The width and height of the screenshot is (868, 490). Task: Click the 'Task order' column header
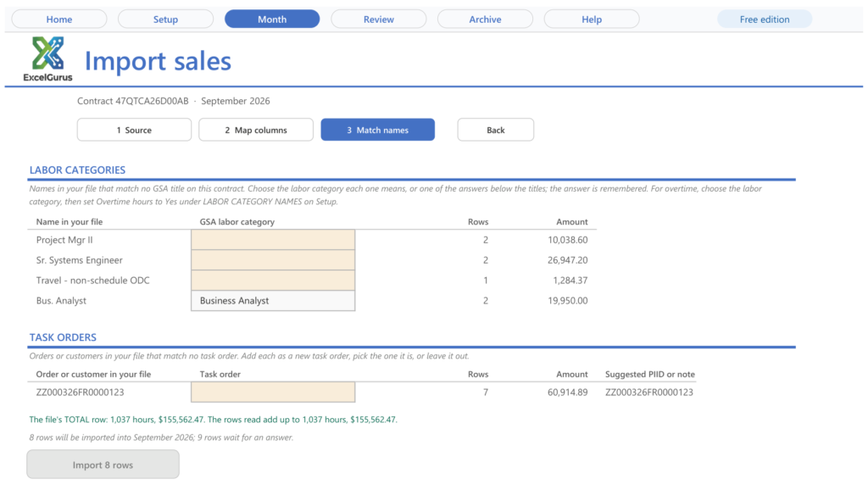click(220, 375)
